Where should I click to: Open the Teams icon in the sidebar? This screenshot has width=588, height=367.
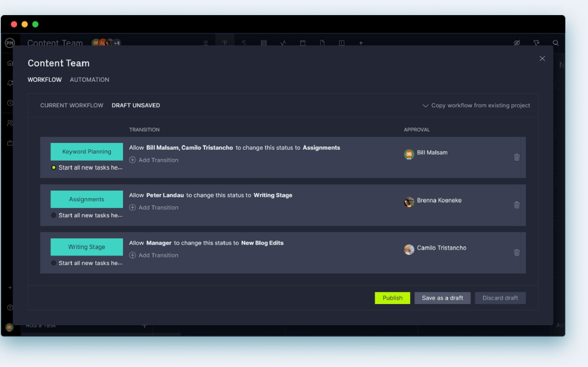(9, 122)
